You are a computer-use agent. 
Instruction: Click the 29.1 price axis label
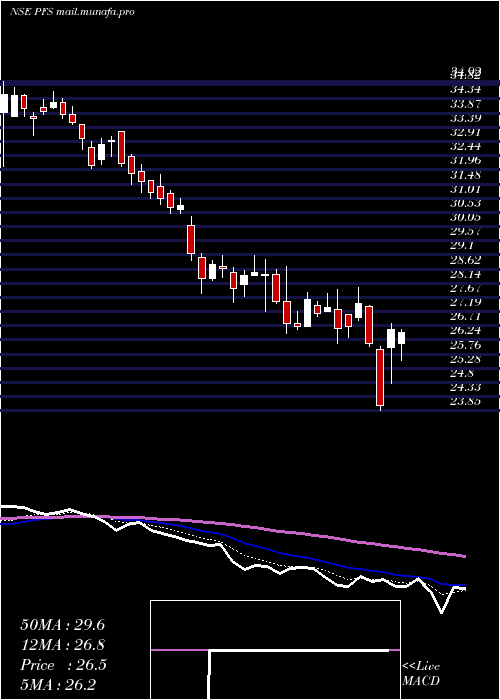coord(462,246)
